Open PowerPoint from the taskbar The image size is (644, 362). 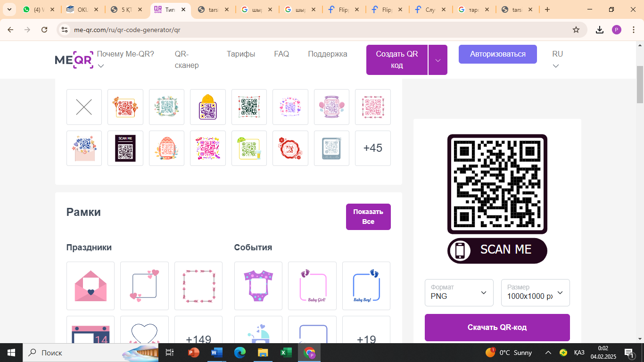(x=193, y=353)
